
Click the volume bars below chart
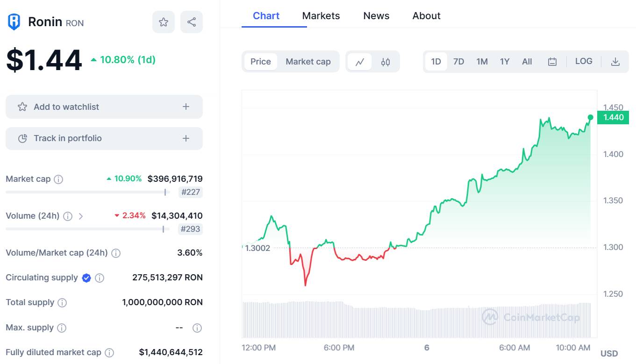coord(417,320)
